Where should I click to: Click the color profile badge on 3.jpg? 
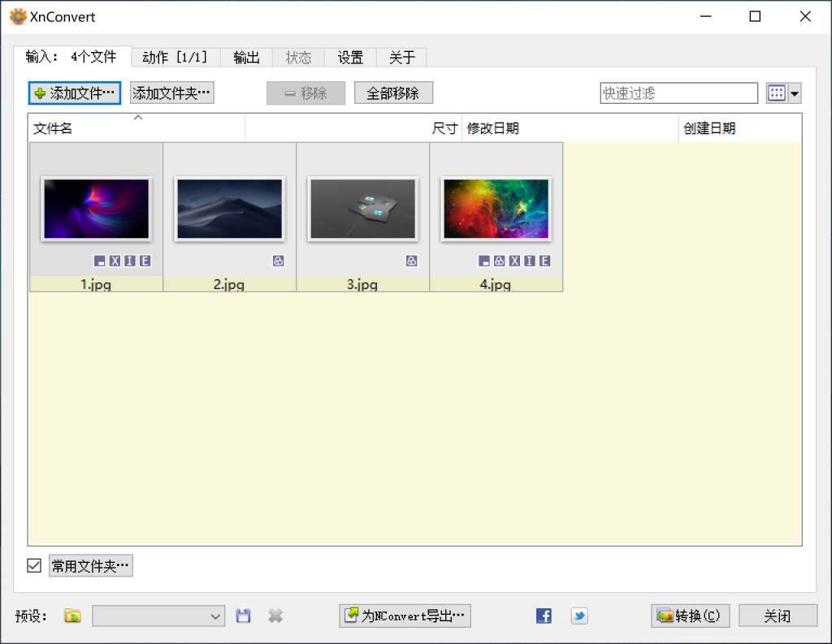tap(412, 261)
